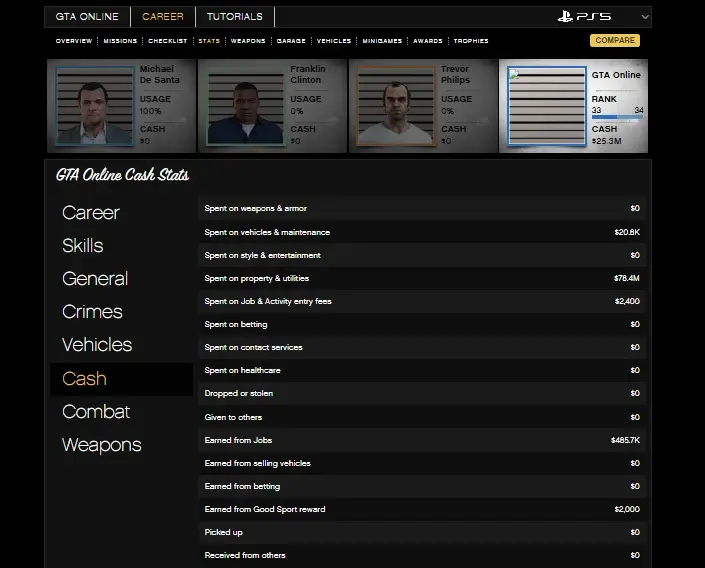Open the WEAPONS sub-menu in the top bar
705x568 pixels.
coord(248,41)
